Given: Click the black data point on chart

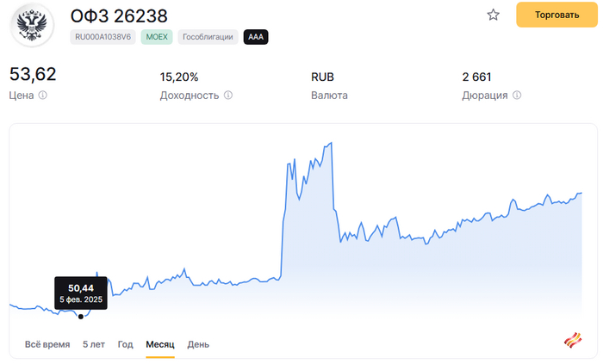Looking at the screenshot, I should [81, 317].
